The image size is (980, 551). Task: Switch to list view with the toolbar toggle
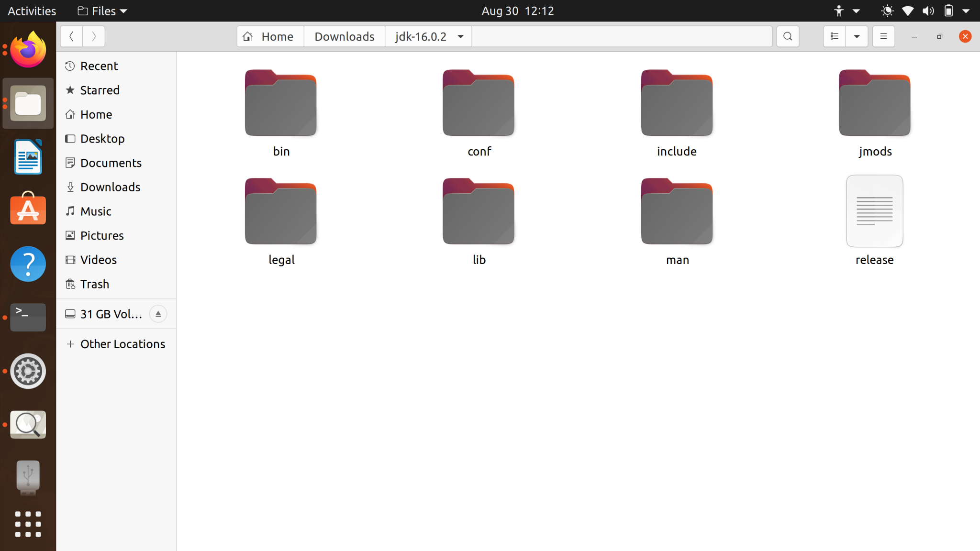coord(834,36)
